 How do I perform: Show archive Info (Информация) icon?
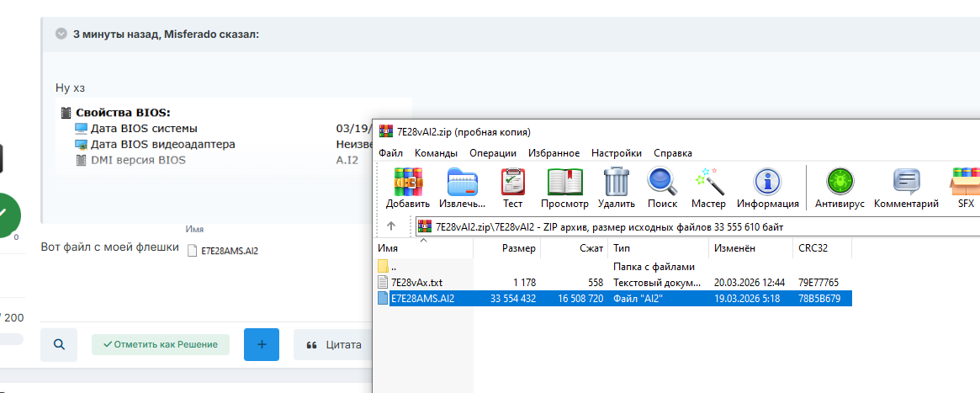(767, 182)
